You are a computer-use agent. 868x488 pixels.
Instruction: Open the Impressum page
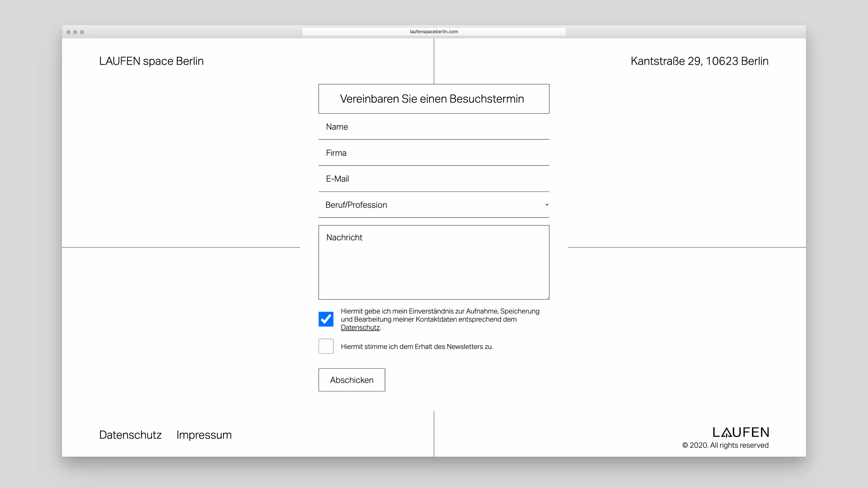(x=204, y=435)
